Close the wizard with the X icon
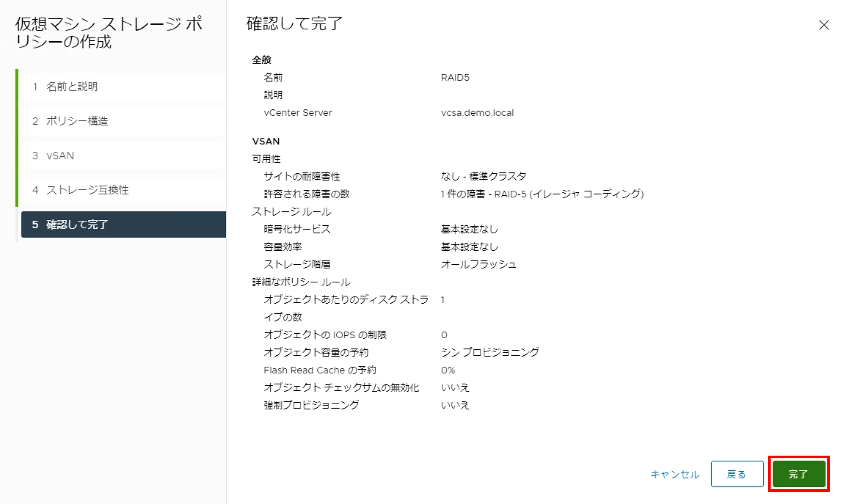The image size is (841, 504). point(824,25)
